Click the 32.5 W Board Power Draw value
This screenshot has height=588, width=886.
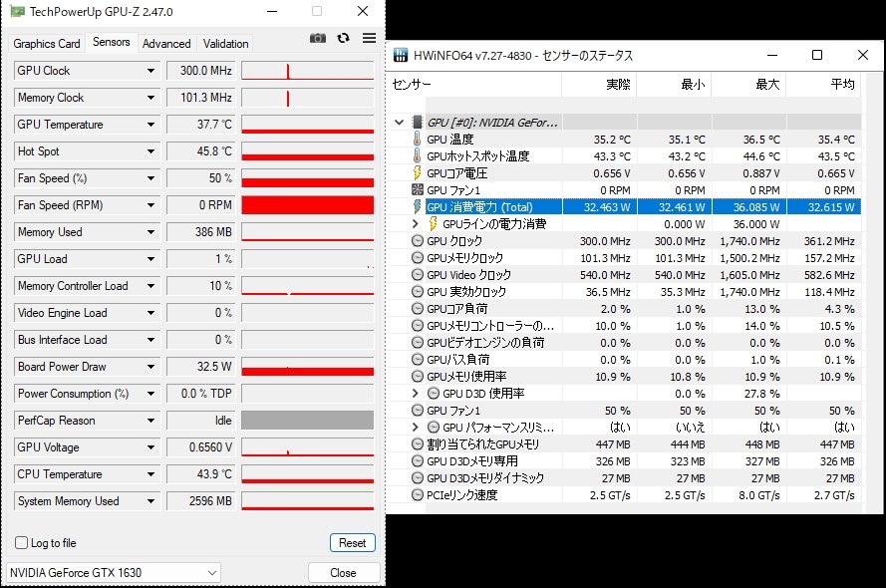coord(200,367)
